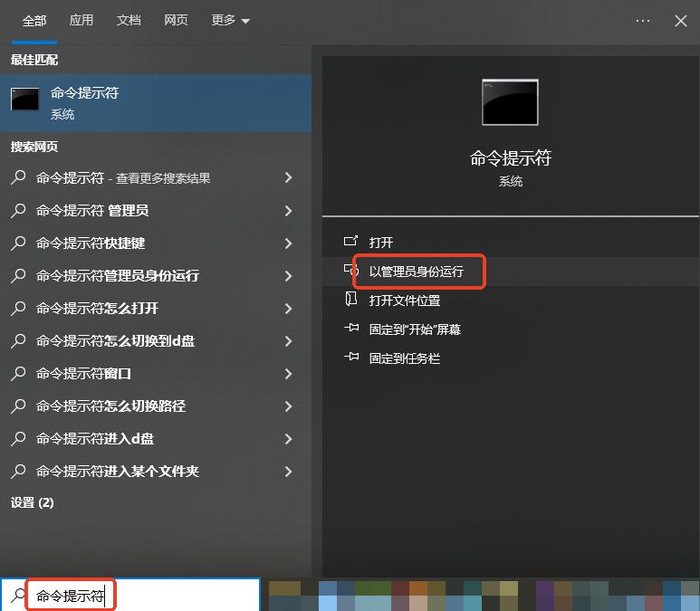
Task: Switch to the 应用 tab
Action: click(x=82, y=21)
